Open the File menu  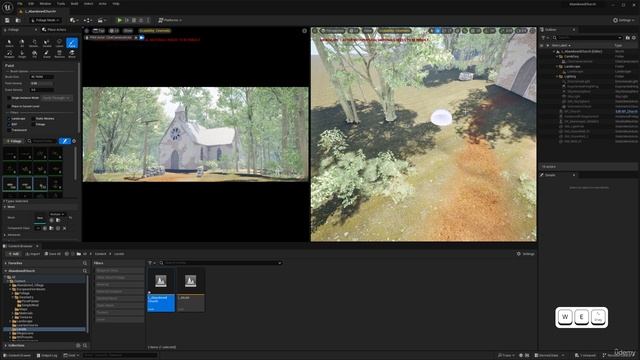click(x=20, y=4)
